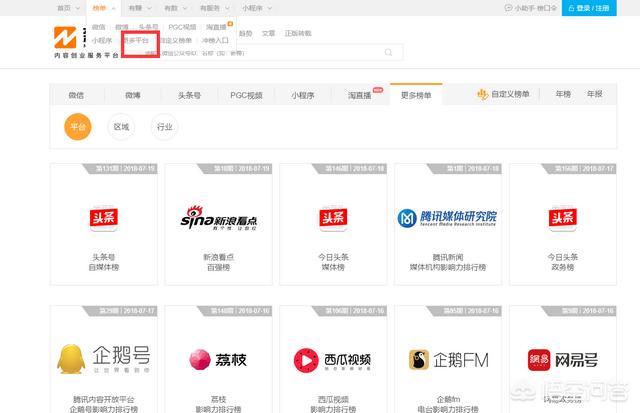This screenshot has width=640, height=413.
Task: Expand the 小程序 top navigation dropdown
Action: [257, 8]
